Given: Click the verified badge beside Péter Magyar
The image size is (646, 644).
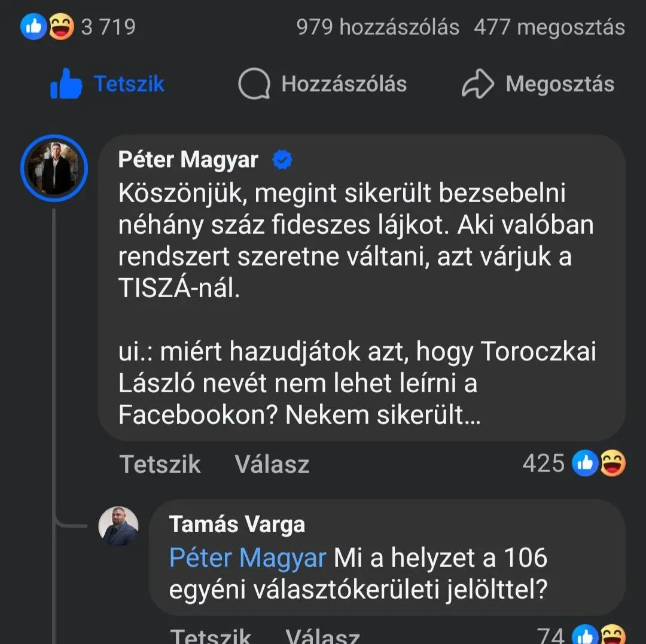Looking at the screenshot, I should tap(282, 160).
